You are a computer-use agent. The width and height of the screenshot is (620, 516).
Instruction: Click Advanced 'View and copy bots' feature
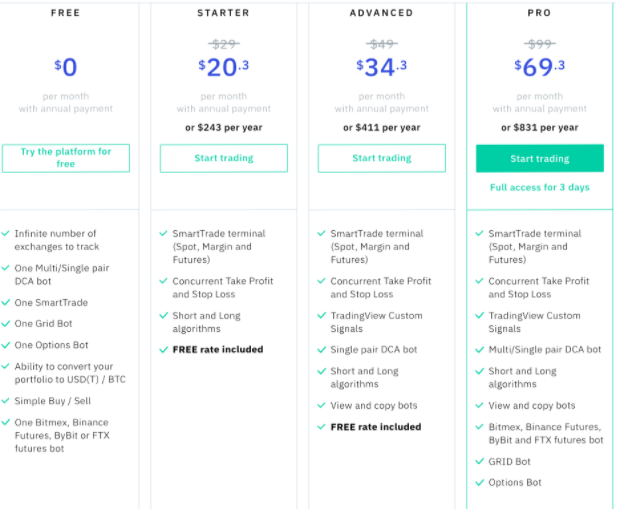[374, 406]
